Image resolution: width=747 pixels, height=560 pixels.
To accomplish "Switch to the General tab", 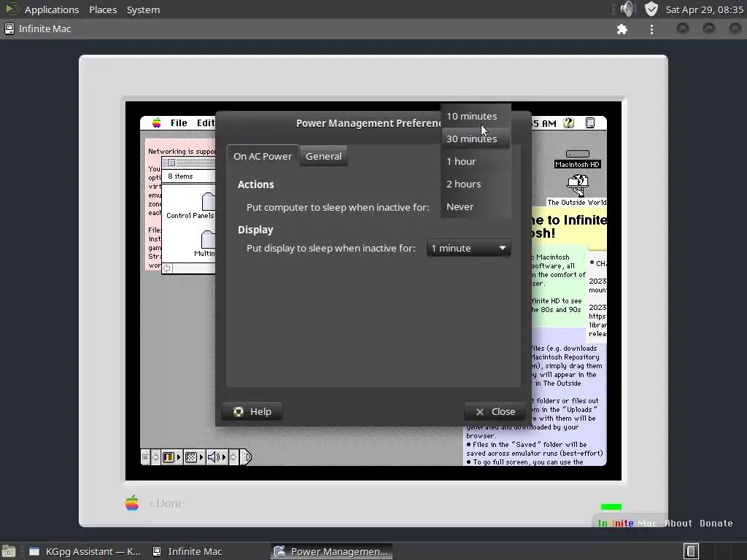I will click(x=323, y=156).
